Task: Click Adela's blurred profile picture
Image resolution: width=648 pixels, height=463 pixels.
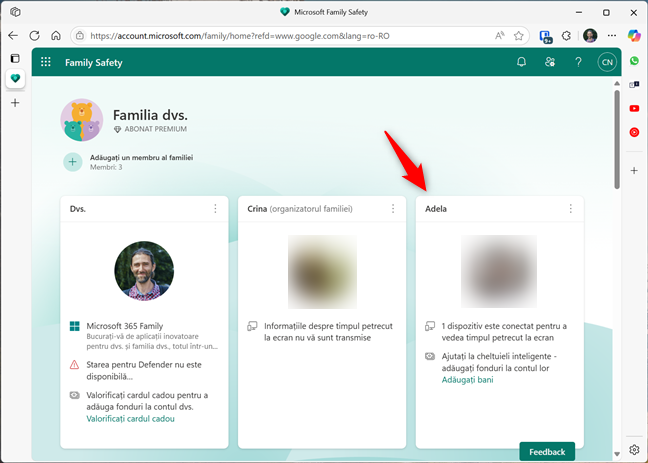Action: coord(499,271)
